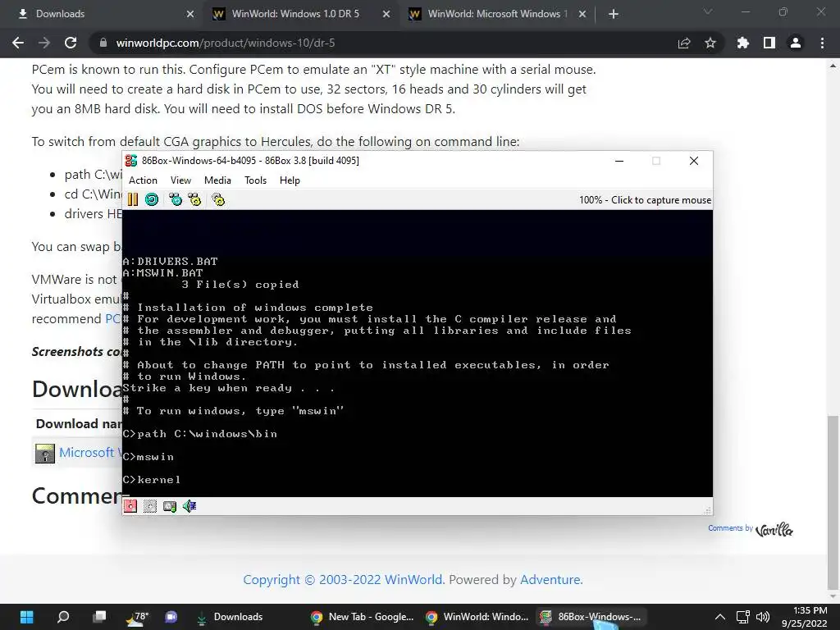Send Ctrl+Alt+Esc using the 86Box toolbar icon
This screenshot has width=840, height=630.
pyautogui.click(x=194, y=200)
